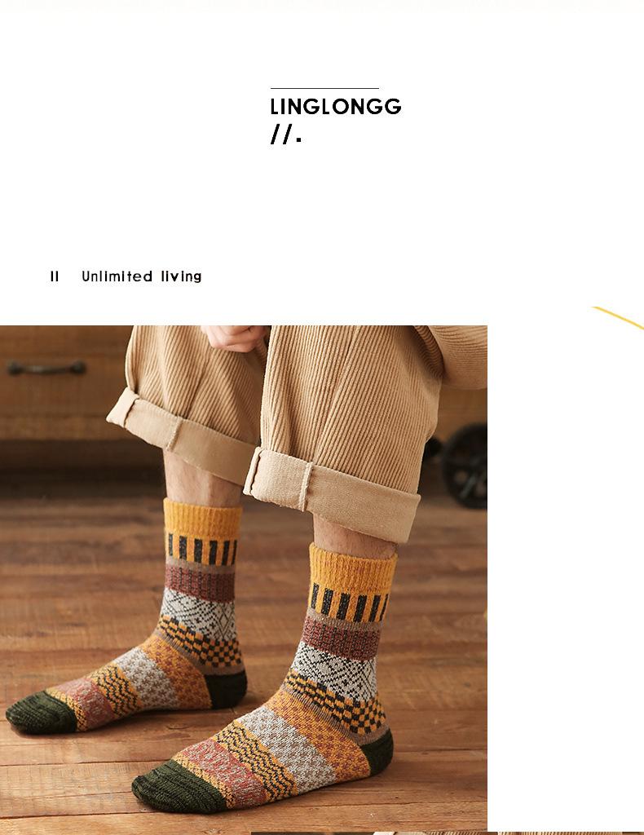The image size is (644, 835).
Task: Click the dark drawer handle in photo
Action: [x=46, y=368]
